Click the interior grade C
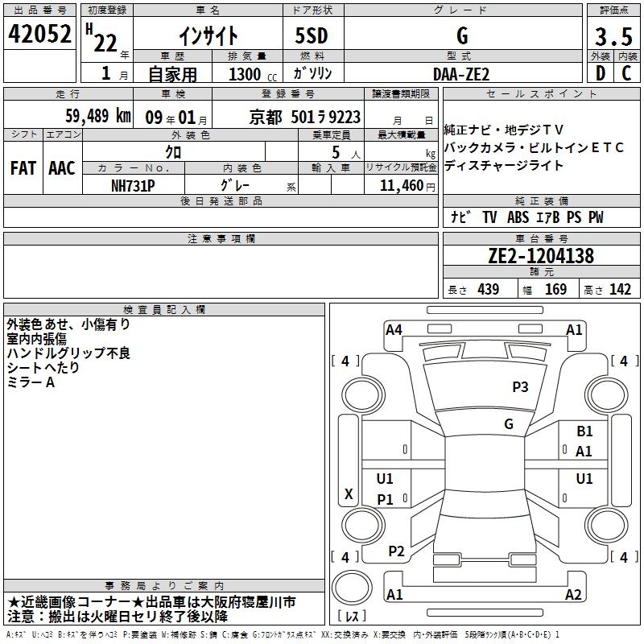The width and height of the screenshot is (644, 644). click(x=627, y=73)
